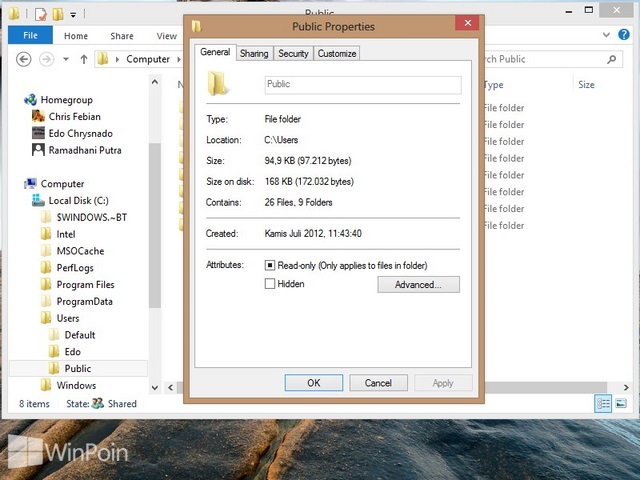This screenshot has width=640, height=480.
Task: Expand the chevron after Computer breadcrumb
Action: tap(179, 60)
